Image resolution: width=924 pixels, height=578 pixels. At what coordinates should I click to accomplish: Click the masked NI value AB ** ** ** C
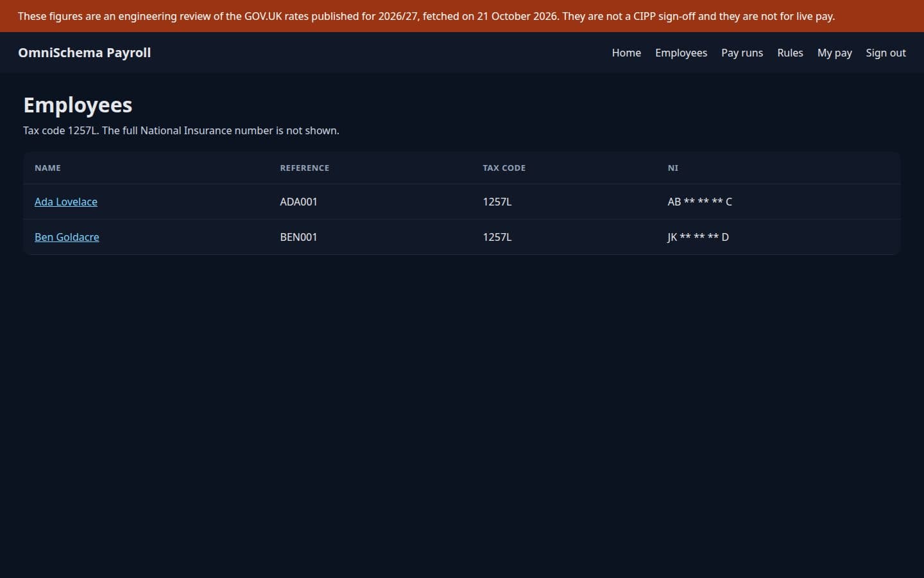click(699, 202)
